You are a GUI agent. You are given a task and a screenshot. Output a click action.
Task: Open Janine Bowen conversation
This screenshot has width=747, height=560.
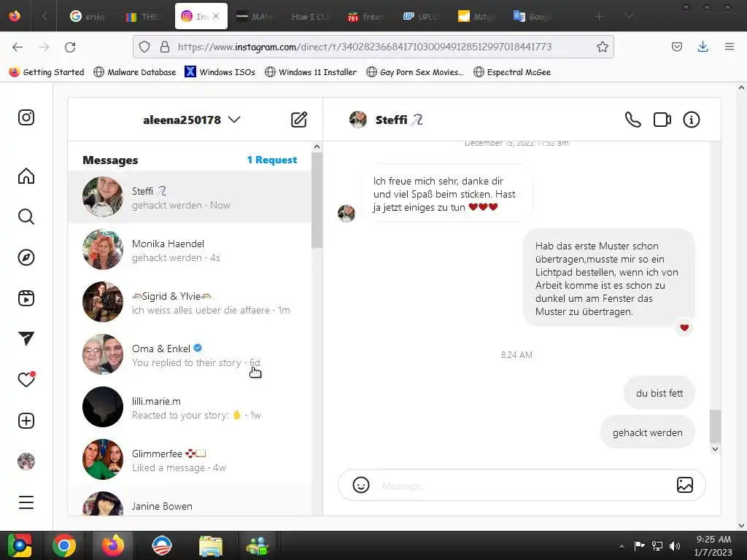coord(190,502)
